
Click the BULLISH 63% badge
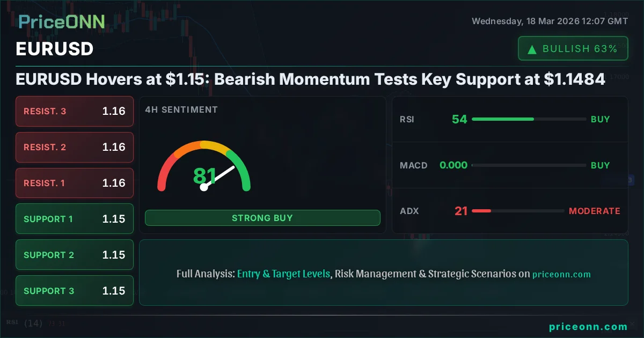573,49
